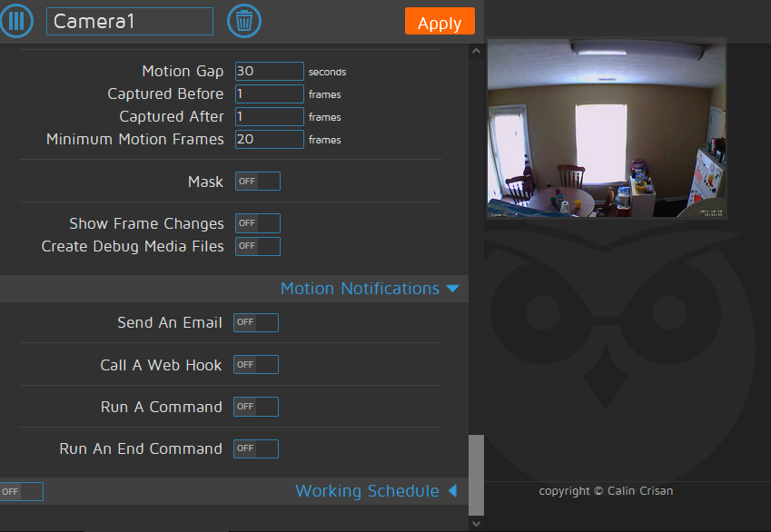Enable Call A Web Hook
The height and width of the screenshot is (532, 771).
point(255,364)
